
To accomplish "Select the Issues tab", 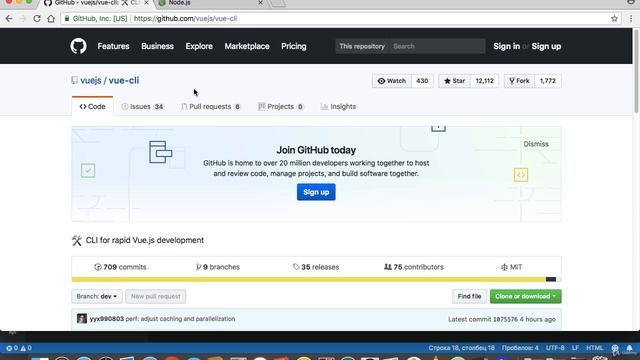I will tap(142, 107).
